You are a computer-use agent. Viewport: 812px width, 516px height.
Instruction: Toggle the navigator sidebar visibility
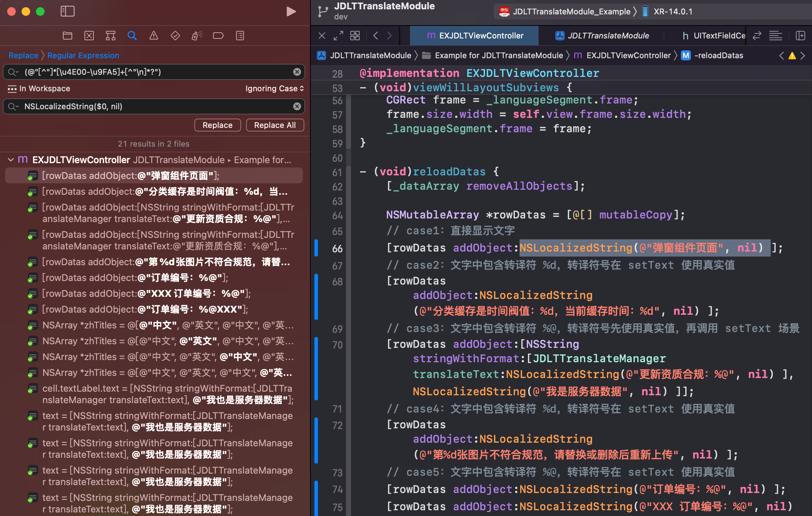(68, 11)
